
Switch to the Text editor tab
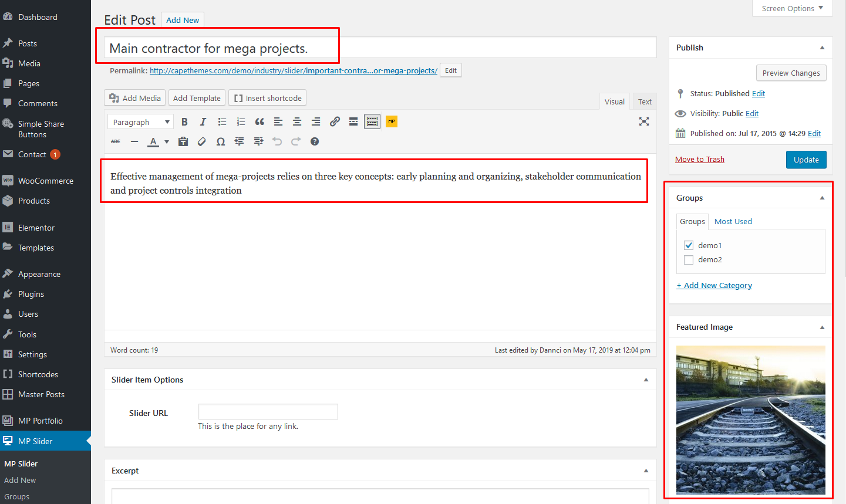pos(645,102)
